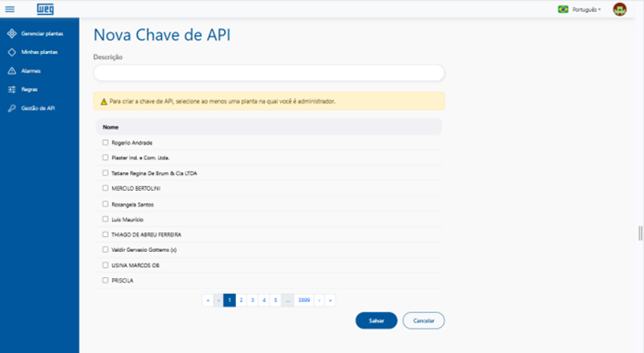Screen dimensions: 644x353
Task: Click the Salvar button
Action: tap(377, 321)
